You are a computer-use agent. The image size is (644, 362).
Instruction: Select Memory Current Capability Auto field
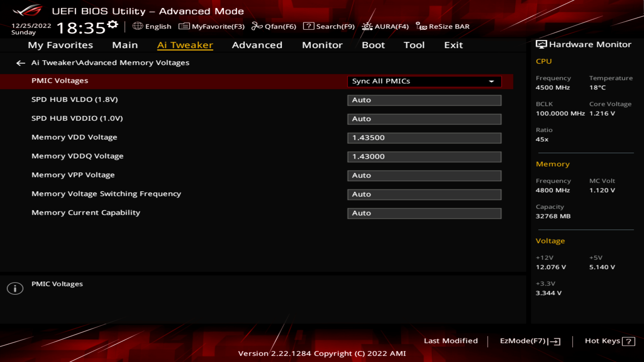point(424,213)
